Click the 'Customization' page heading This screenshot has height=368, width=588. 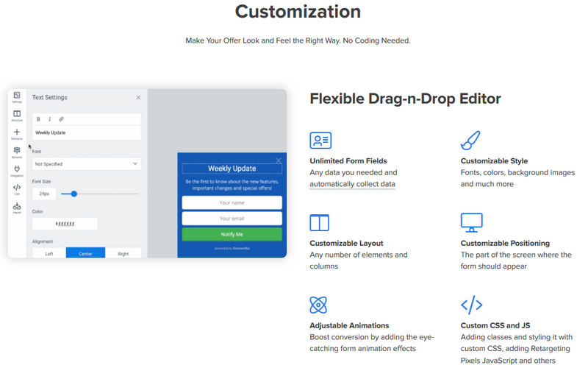coord(298,12)
